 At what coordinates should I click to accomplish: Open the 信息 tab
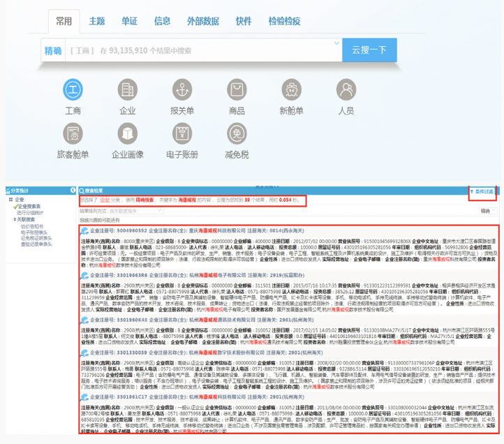click(x=162, y=21)
